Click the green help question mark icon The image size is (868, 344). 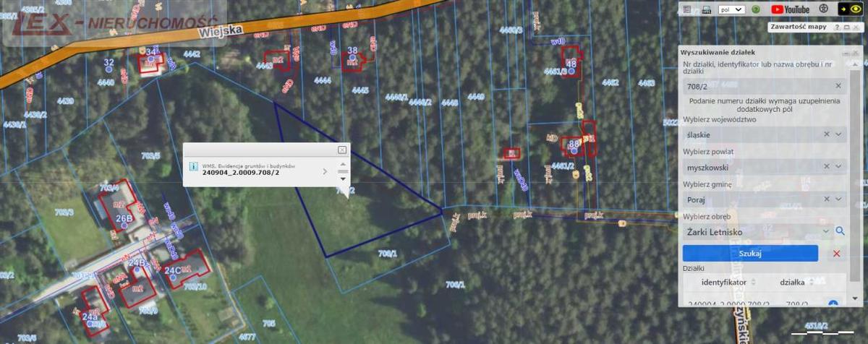(x=755, y=9)
